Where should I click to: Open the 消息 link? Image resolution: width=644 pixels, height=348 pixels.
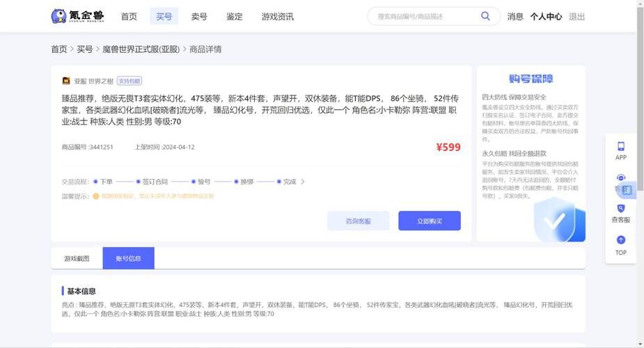coord(515,17)
